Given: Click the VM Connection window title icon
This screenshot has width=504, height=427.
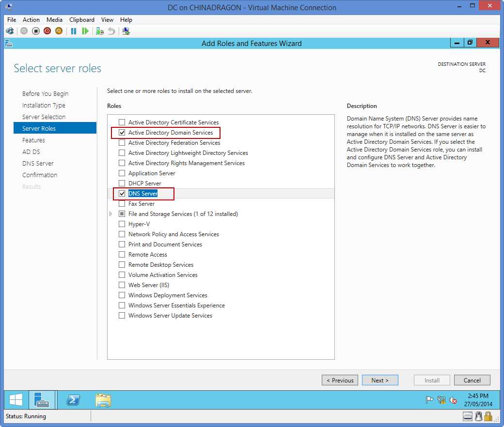Looking at the screenshot, I should tap(9, 6).
